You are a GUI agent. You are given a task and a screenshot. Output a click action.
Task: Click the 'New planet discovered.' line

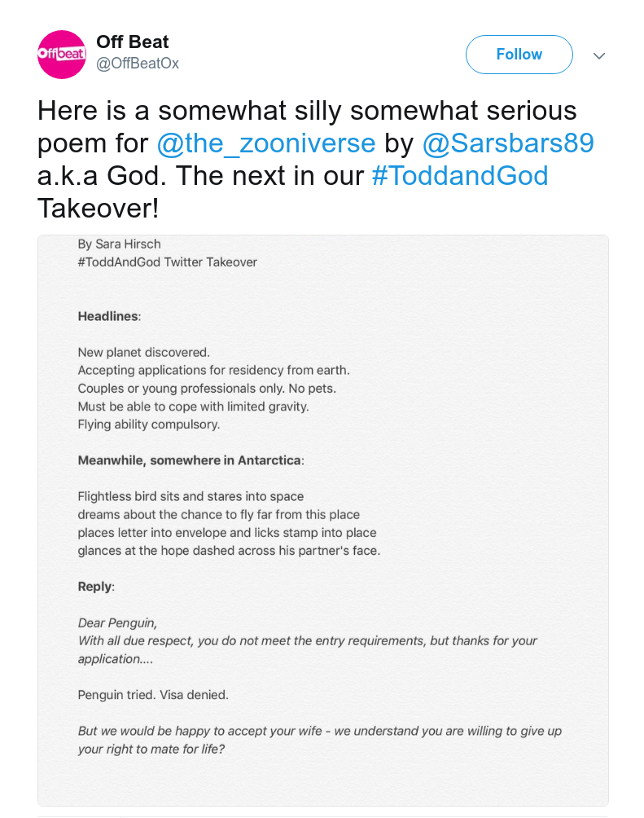144,353
